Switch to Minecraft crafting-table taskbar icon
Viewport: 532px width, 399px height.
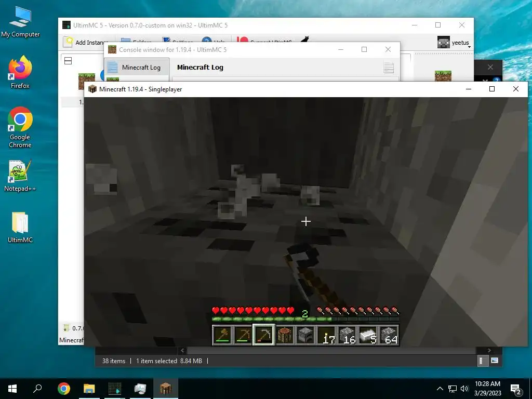[x=166, y=389]
